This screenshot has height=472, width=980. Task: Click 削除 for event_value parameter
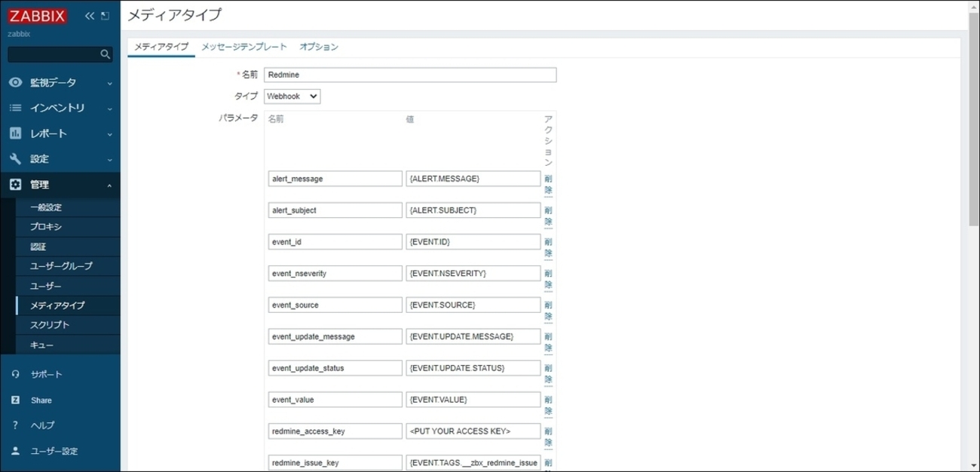click(x=548, y=406)
